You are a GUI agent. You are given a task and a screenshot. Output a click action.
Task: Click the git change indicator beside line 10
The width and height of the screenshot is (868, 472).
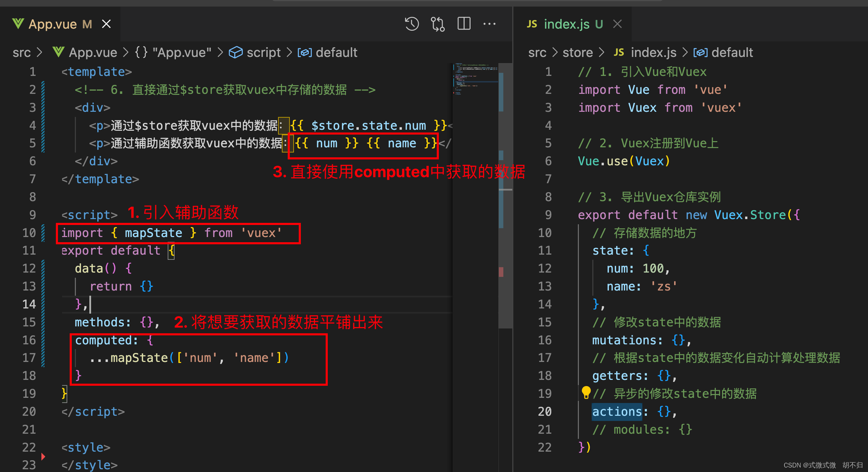click(43, 233)
